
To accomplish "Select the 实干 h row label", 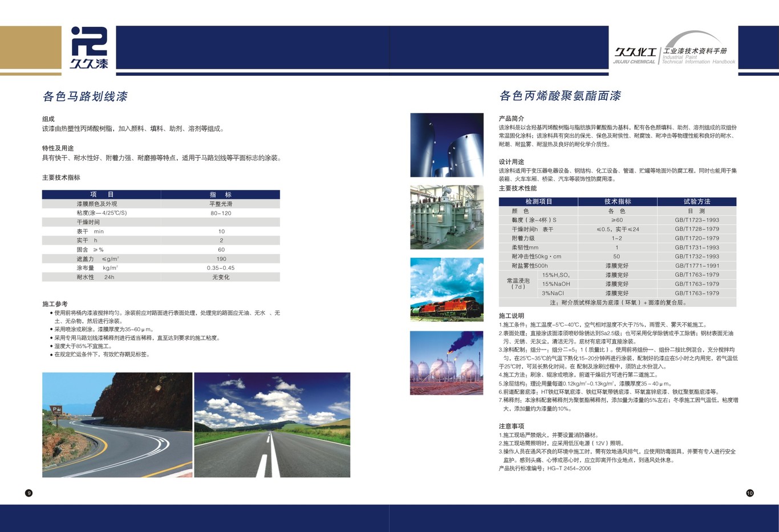I will (87, 241).
